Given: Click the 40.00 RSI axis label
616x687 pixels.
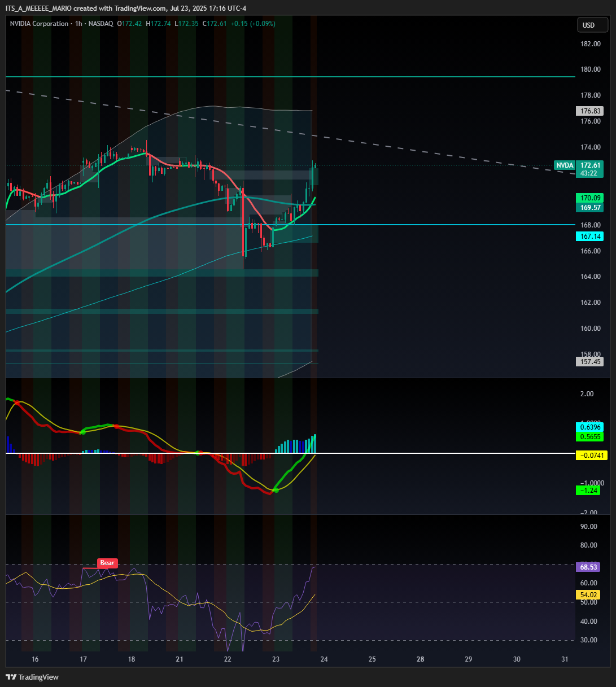Looking at the screenshot, I should (589, 622).
